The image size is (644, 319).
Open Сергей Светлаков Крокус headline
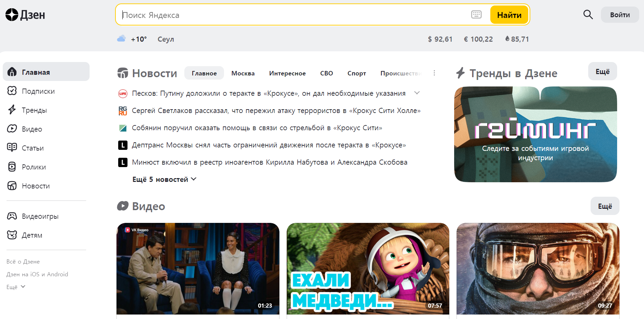point(276,111)
